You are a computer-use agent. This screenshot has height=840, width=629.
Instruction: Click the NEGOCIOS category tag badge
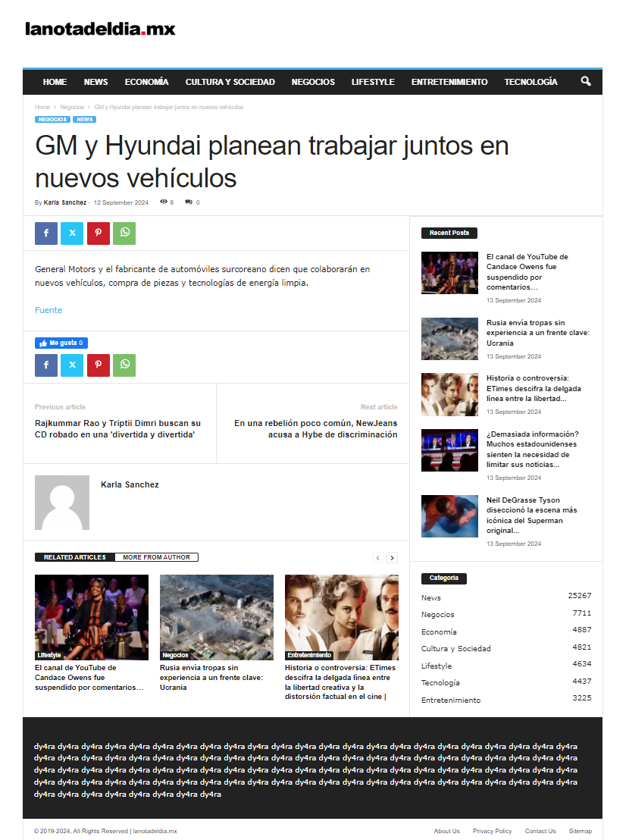tap(52, 120)
